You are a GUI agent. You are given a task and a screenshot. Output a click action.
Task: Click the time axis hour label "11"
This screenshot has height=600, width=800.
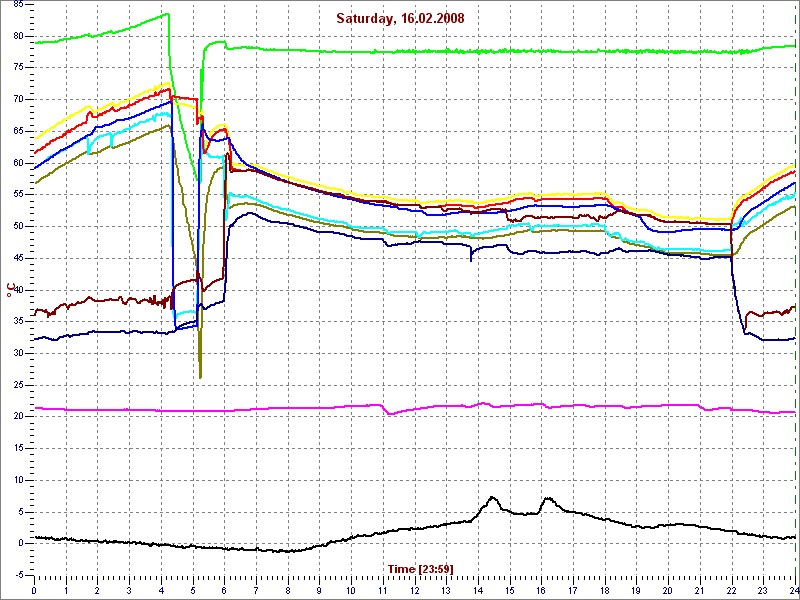click(x=383, y=589)
